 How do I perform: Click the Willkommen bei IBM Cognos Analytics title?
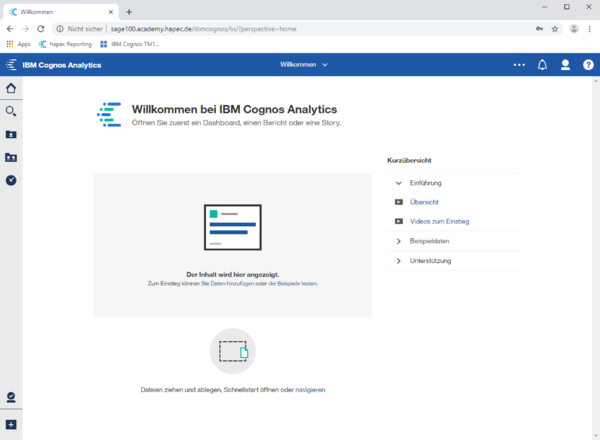[x=234, y=109]
